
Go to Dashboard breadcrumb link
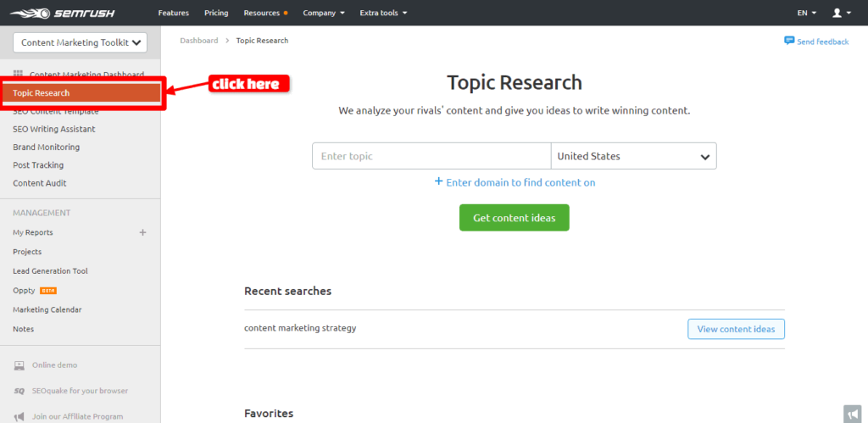198,41
